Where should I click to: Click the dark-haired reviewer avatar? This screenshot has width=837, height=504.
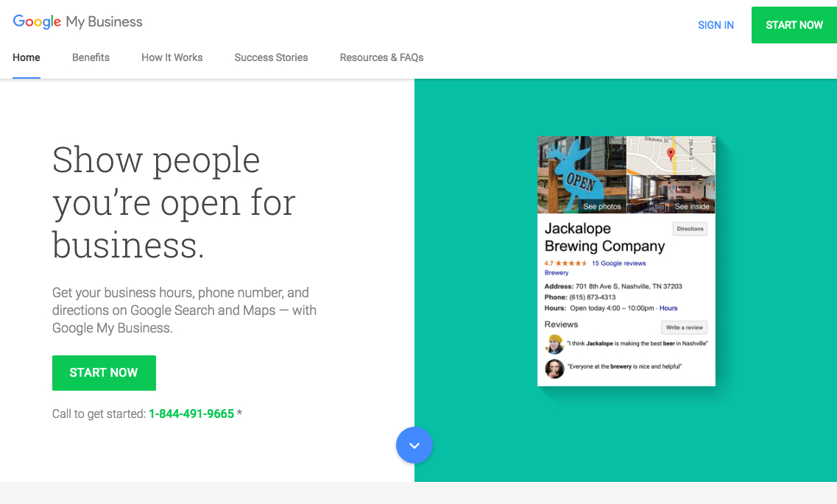[554, 369]
